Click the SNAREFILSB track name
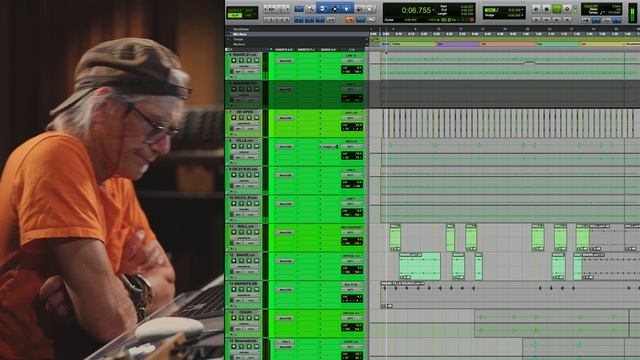The height and width of the screenshot is (360, 640). [245, 283]
